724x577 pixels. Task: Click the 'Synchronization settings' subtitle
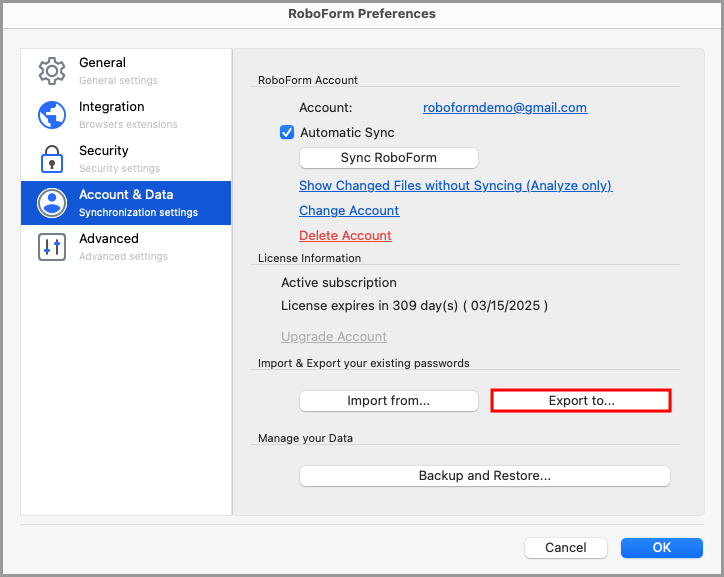pyautogui.click(x=139, y=212)
